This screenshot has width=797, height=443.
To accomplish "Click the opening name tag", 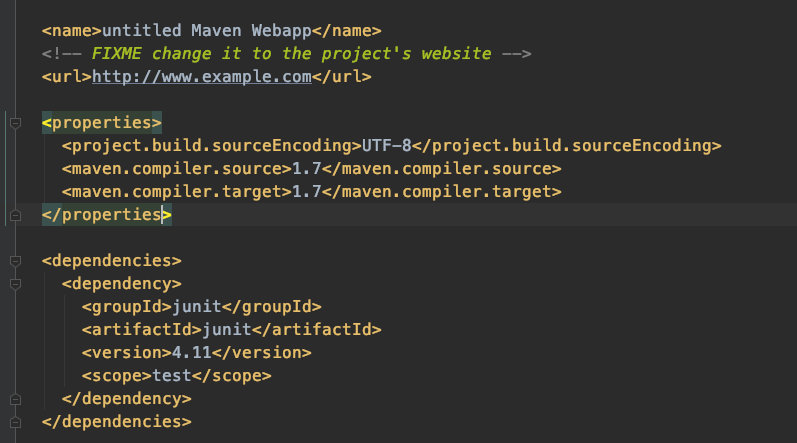I will (x=71, y=30).
